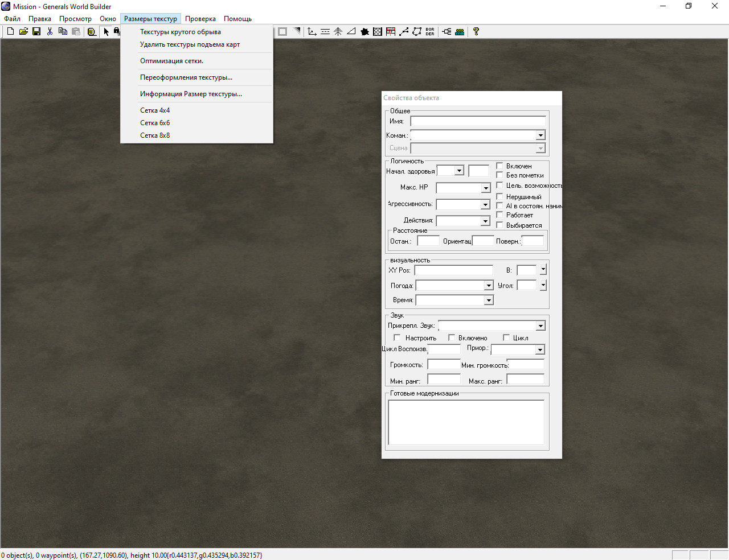This screenshot has height=560, width=729.
Task: Select the arrow pointer tool
Action: click(x=106, y=32)
